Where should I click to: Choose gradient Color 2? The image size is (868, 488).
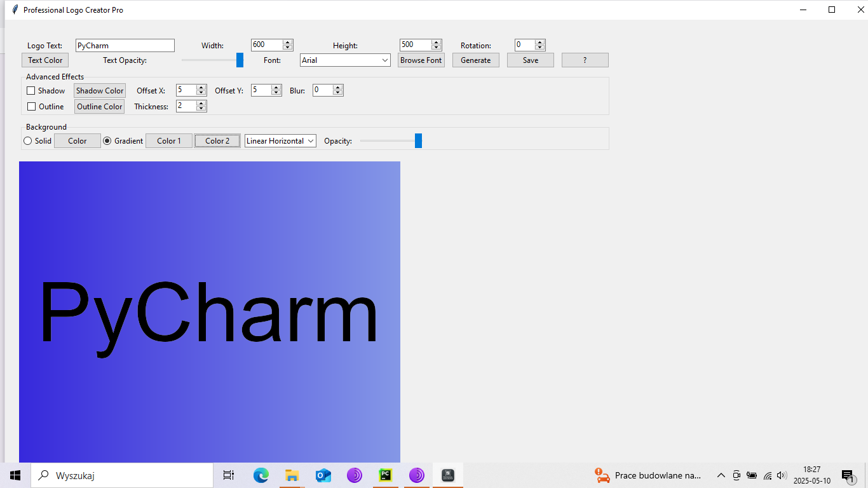pyautogui.click(x=217, y=141)
